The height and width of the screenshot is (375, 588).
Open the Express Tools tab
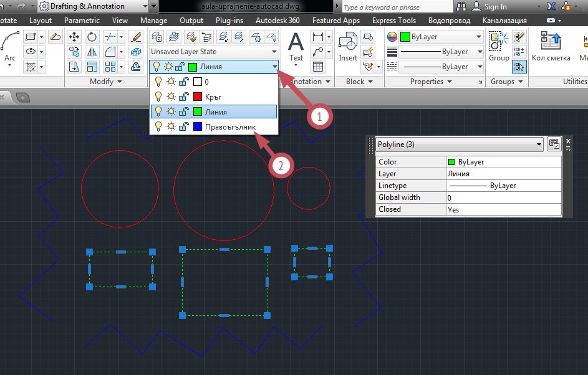coord(394,21)
